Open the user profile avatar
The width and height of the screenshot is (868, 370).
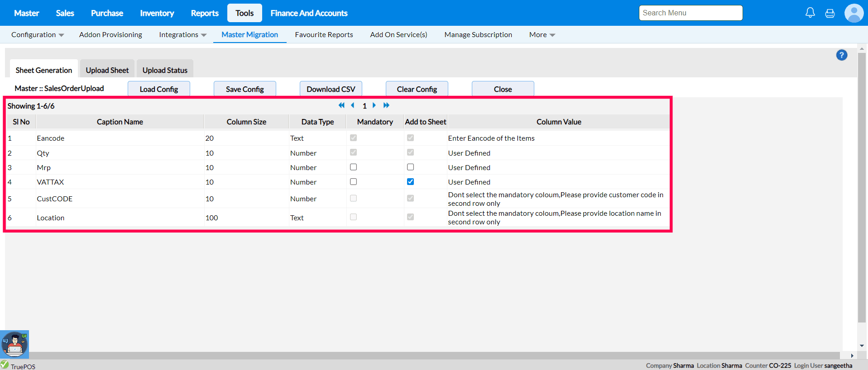(x=854, y=13)
